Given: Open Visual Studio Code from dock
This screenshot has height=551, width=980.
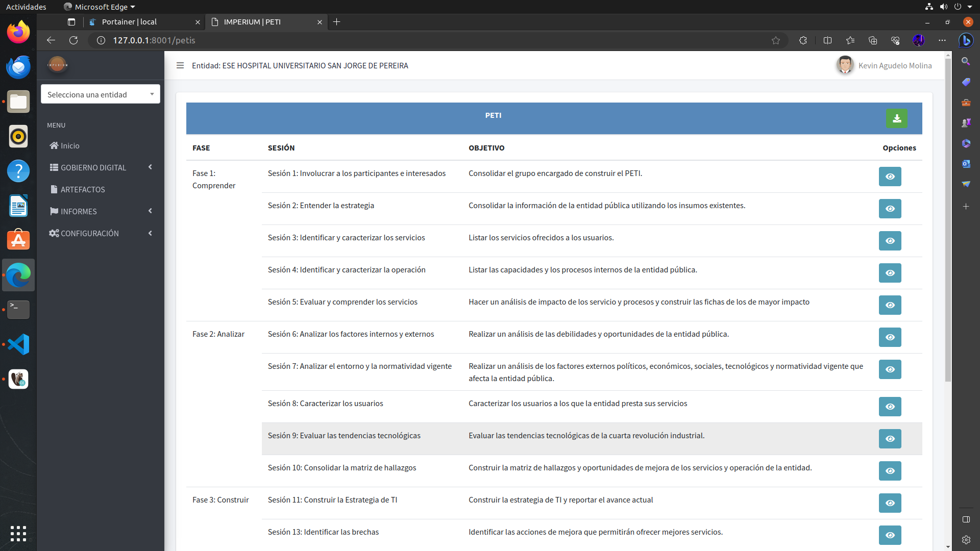Looking at the screenshot, I should pyautogui.click(x=18, y=344).
